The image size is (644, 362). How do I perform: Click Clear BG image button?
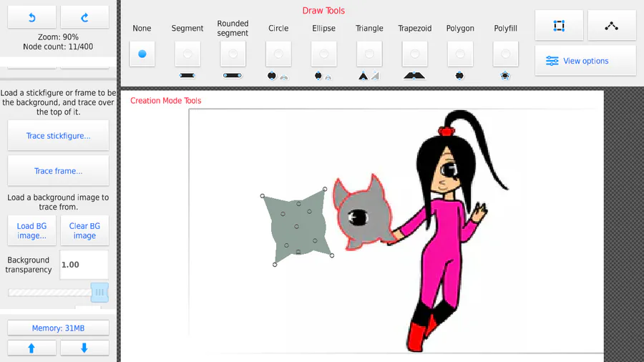click(x=84, y=230)
